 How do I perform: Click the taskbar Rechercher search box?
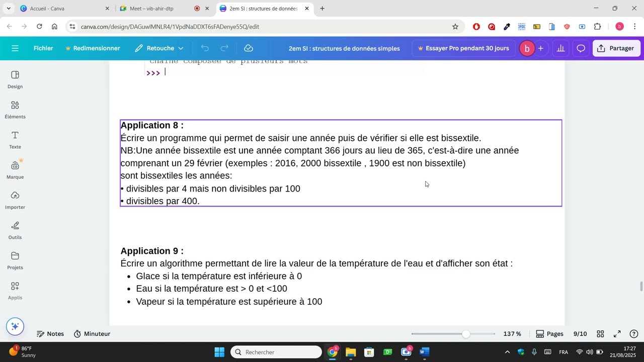pyautogui.click(x=276, y=352)
